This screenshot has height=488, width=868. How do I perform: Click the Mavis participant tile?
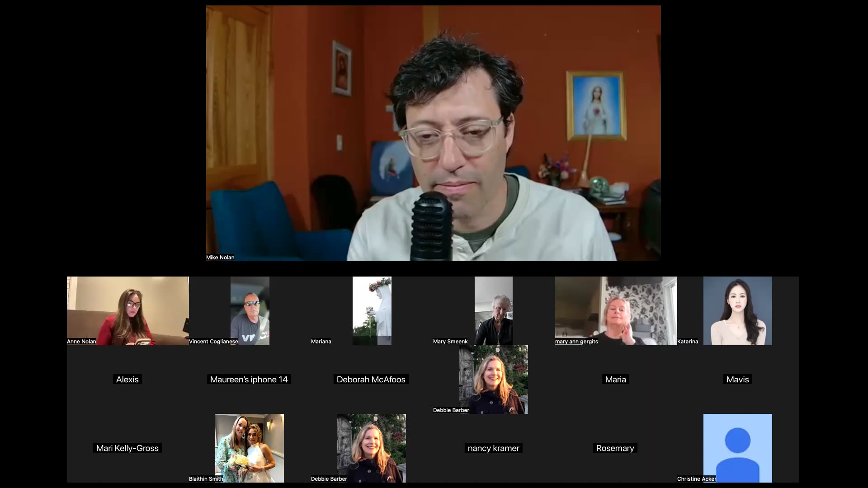tap(737, 380)
